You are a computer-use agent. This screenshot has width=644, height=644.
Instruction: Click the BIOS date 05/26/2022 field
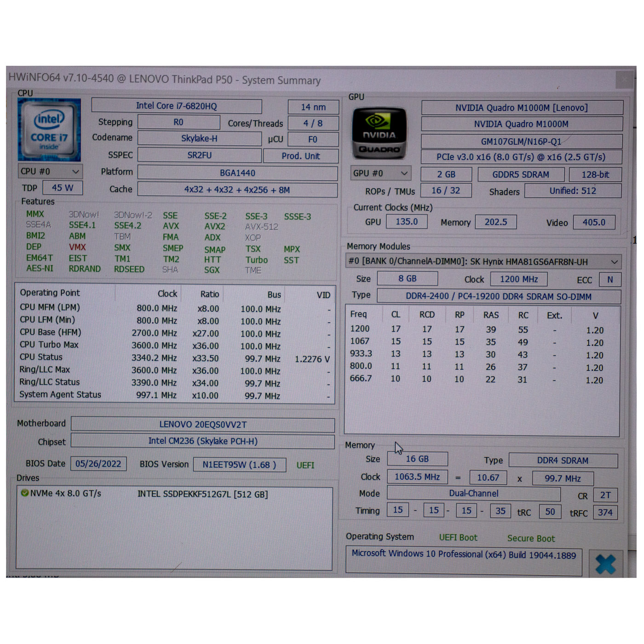(98, 464)
